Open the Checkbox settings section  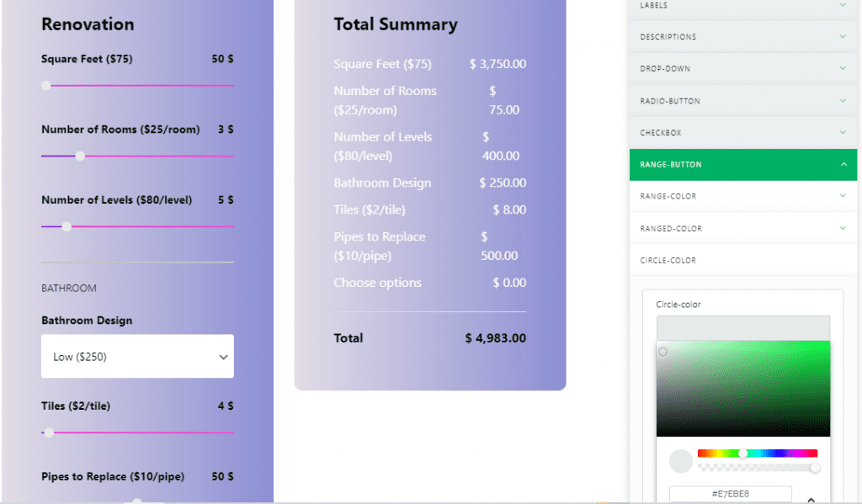coord(742,133)
